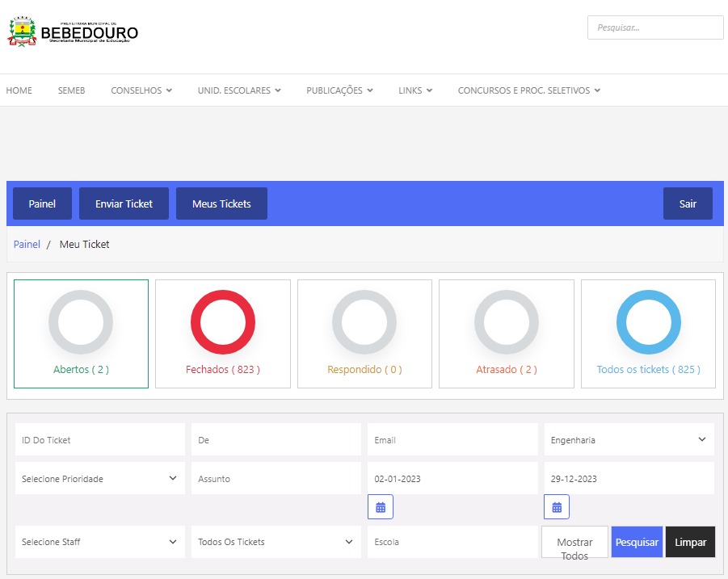Expand the Engenharia department dropdown

[x=629, y=440]
